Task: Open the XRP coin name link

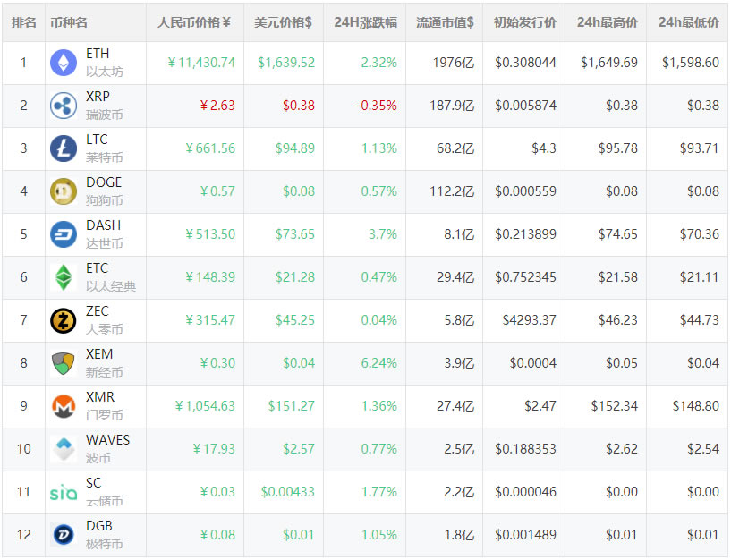Action: click(x=98, y=97)
